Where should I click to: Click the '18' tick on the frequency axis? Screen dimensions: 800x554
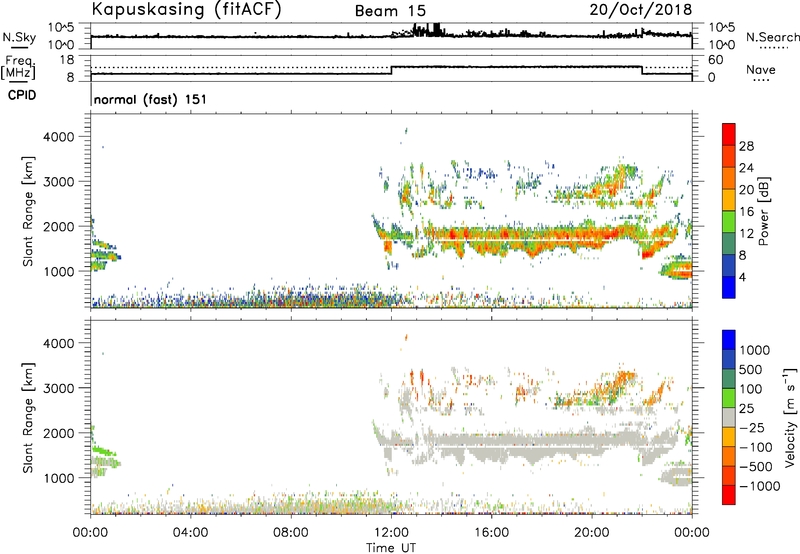click(67, 60)
